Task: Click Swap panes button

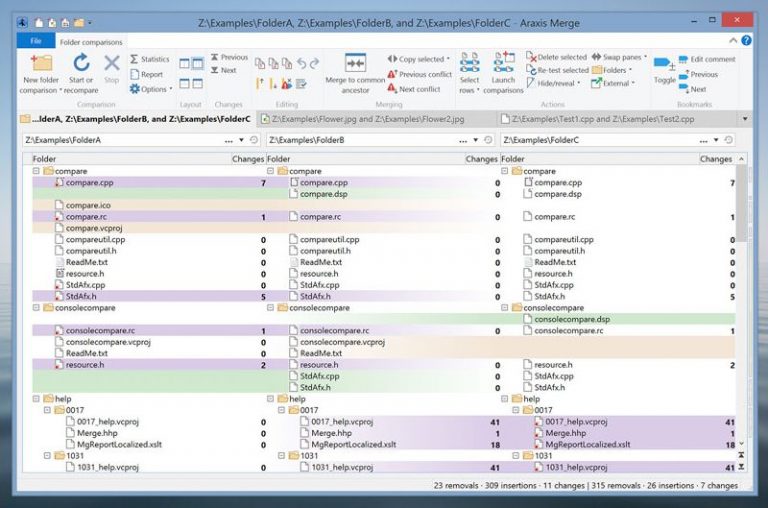Action: click(619, 57)
